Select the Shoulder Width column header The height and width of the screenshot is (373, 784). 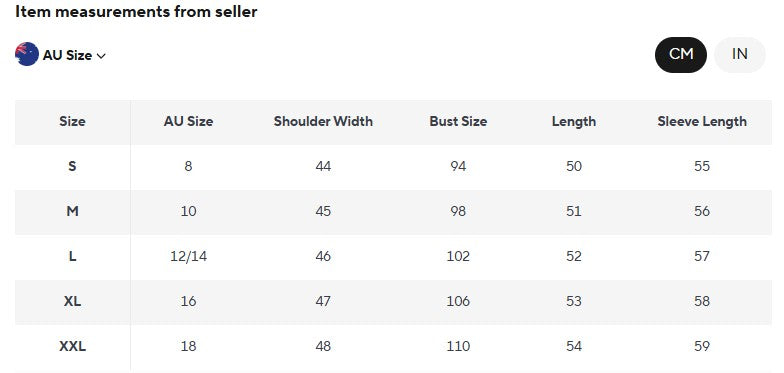tap(323, 122)
